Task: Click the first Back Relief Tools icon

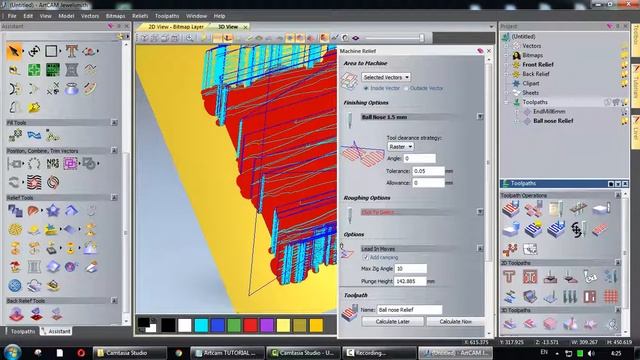Action: (16, 314)
